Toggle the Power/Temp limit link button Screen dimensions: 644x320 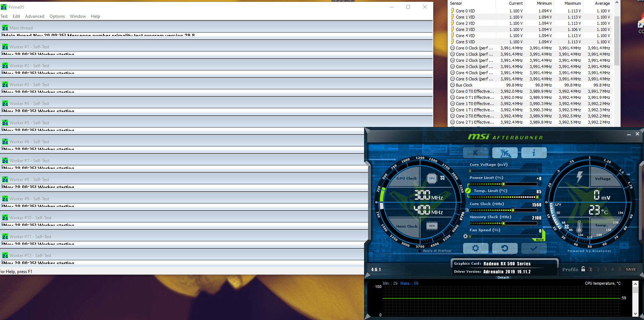point(468,191)
